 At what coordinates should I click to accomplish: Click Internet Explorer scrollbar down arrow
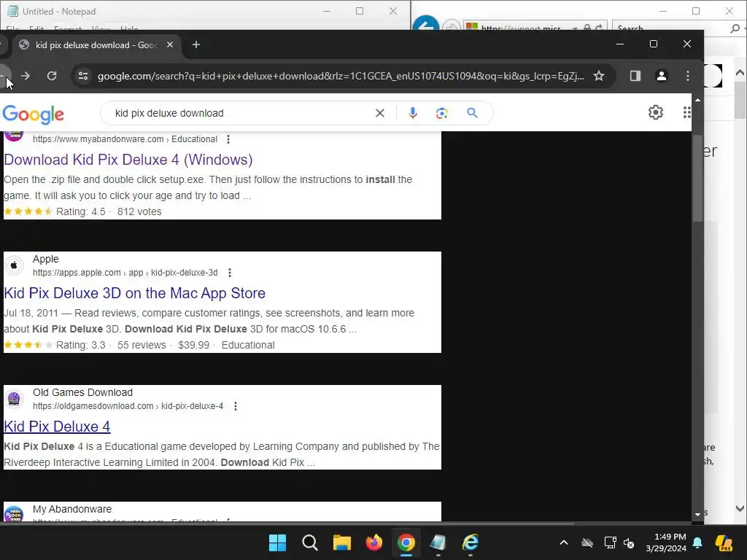click(x=740, y=508)
